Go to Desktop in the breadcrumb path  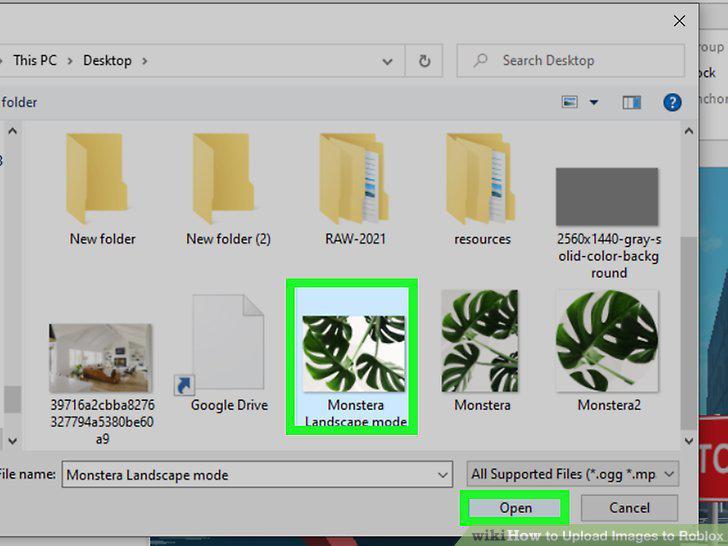[x=107, y=61]
